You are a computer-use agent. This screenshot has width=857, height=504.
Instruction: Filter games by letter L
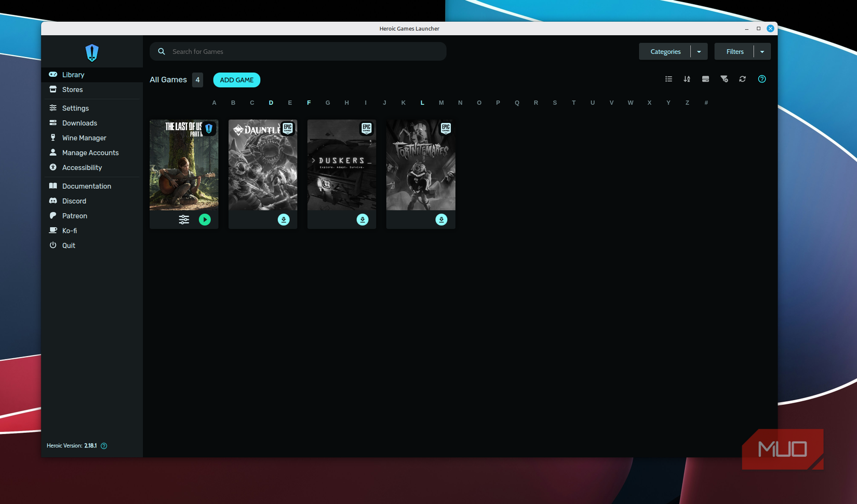click(x=422, y=103)
